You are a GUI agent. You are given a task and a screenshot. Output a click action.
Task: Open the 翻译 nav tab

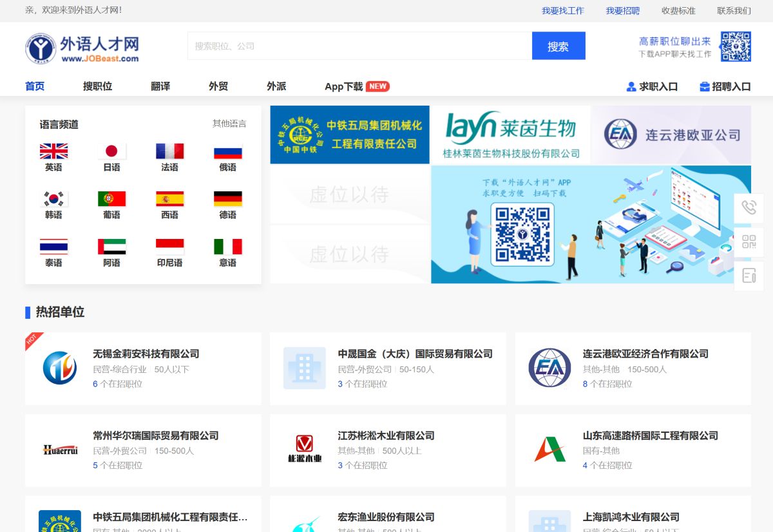pos(160,86)
